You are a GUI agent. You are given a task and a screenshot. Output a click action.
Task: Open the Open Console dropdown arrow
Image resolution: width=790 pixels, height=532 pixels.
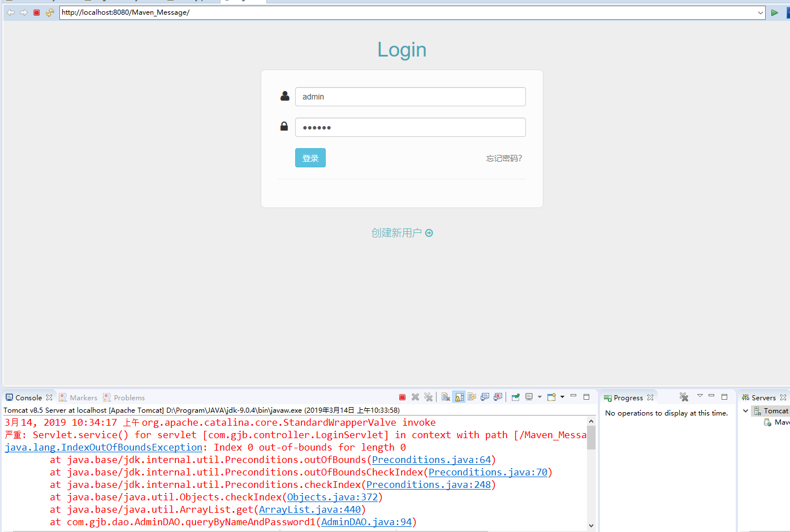click(562, 397)
